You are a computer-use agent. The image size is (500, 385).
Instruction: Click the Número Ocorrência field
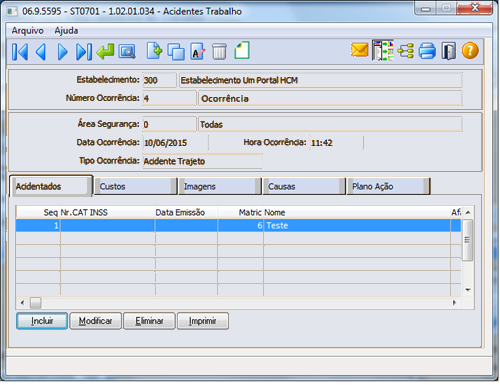169,98
